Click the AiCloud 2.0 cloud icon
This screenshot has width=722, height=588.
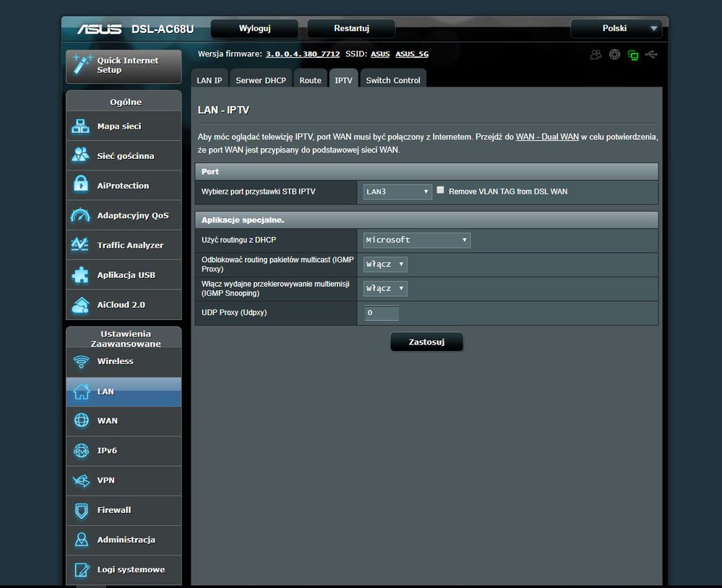coord(80,305)
